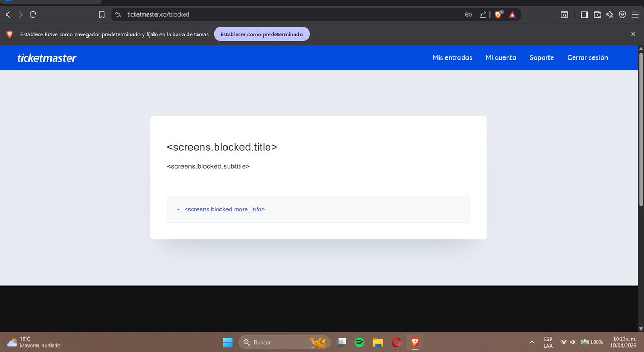Image resolution: width=644 pixels, height=352 pixels.
Task: Open Soporte in site header
Action: coord(541,57)
